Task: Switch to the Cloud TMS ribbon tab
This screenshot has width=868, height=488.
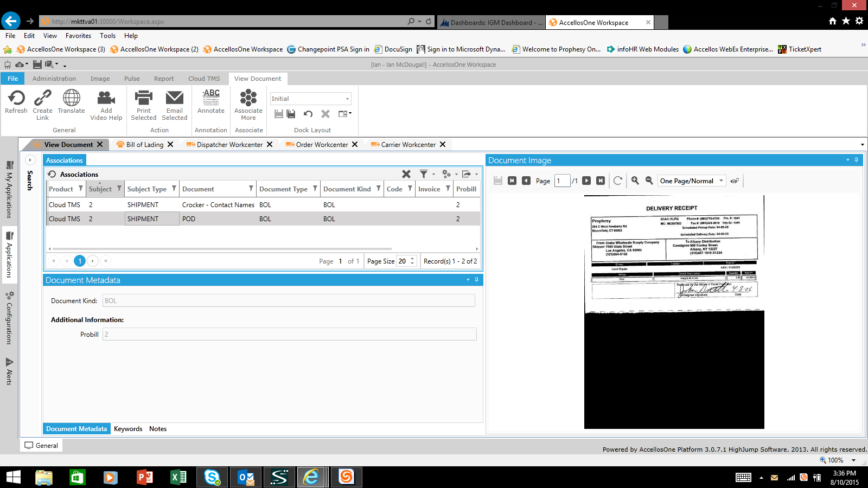Action: click(204, 79)
